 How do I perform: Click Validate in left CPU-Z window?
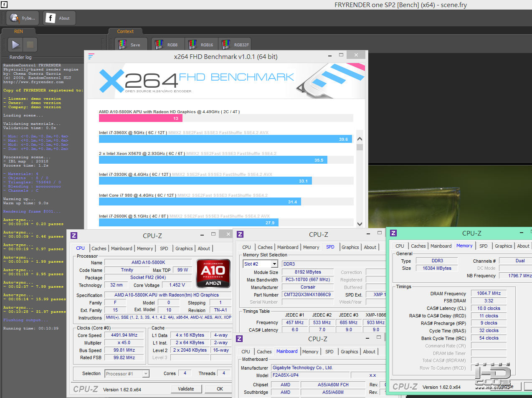[186, 389]
